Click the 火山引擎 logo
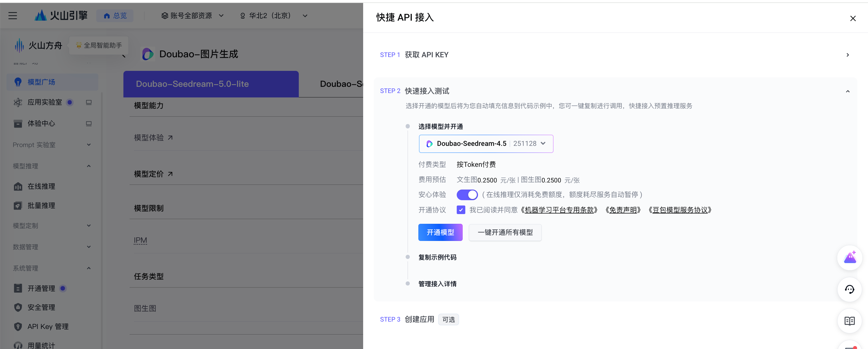868x349 pixels. pyautogui.click(x=61, y=15)
